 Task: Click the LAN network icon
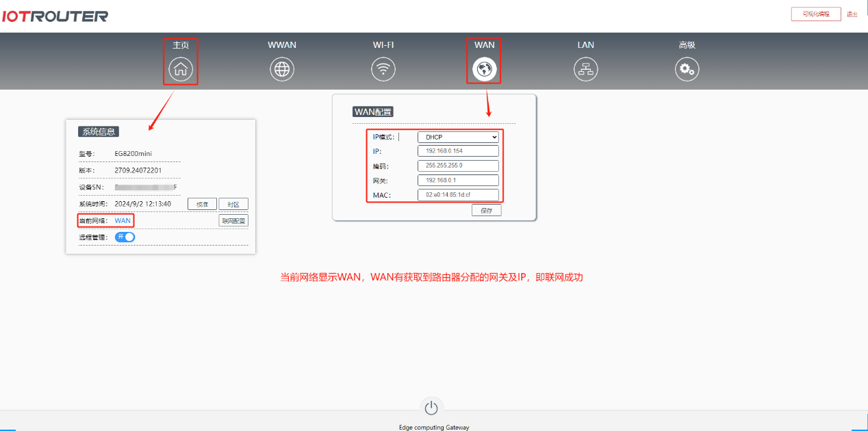coord(585,68)
